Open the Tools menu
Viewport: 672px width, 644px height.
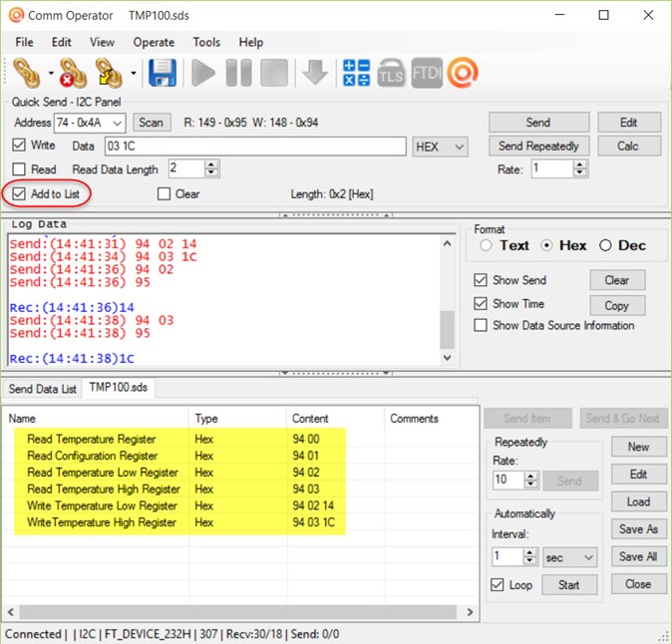click(206, 42)
